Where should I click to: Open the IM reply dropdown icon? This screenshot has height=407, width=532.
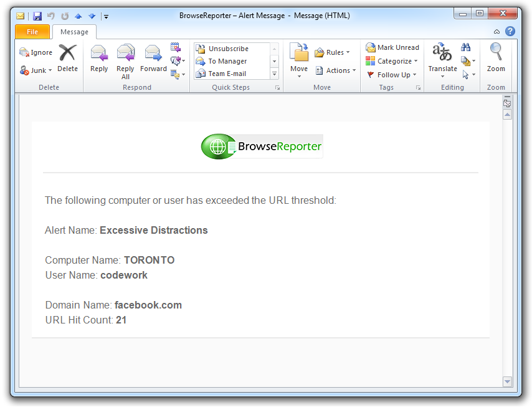point(178,60)
